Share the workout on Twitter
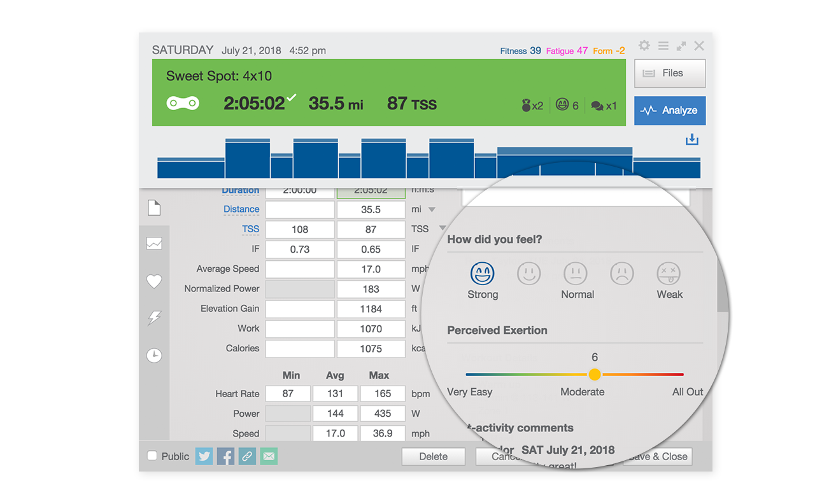Viewport: 815px width, 504px height. click(x=204, y=456)
